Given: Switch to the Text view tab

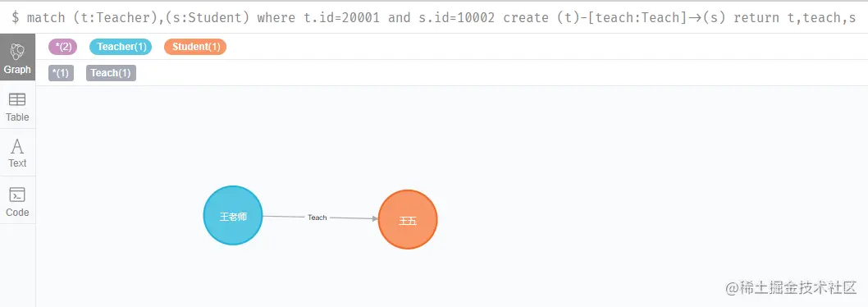Looking at the screenshot, I should (x=18, y=153).
